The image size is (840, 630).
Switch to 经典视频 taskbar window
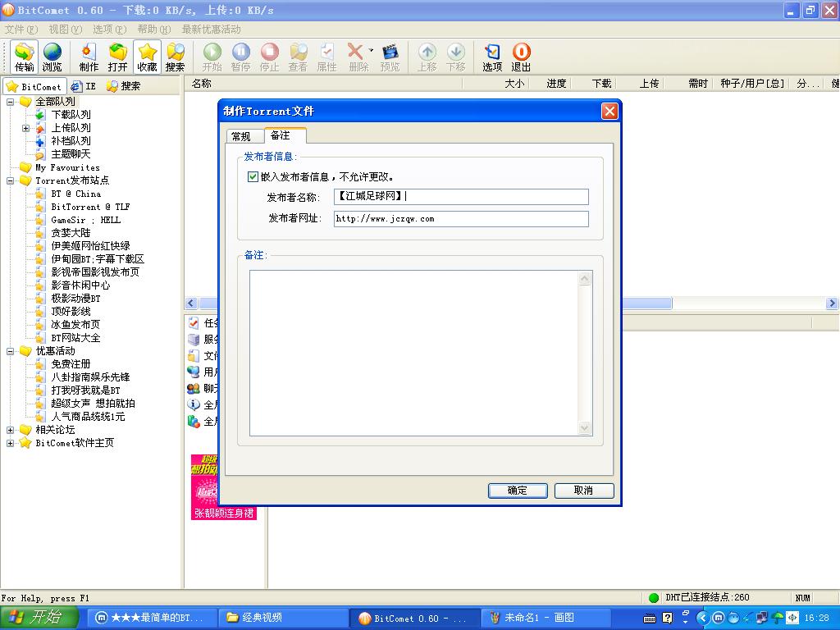283,618
